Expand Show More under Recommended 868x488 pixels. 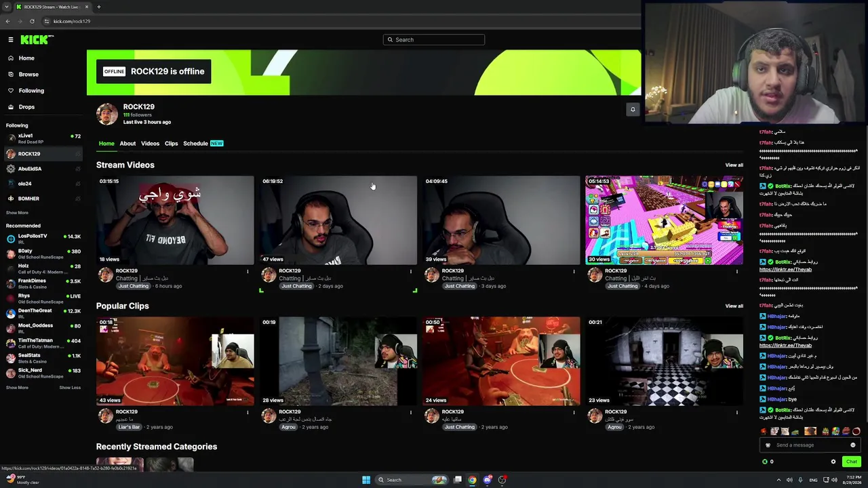(x=17, y=388)
